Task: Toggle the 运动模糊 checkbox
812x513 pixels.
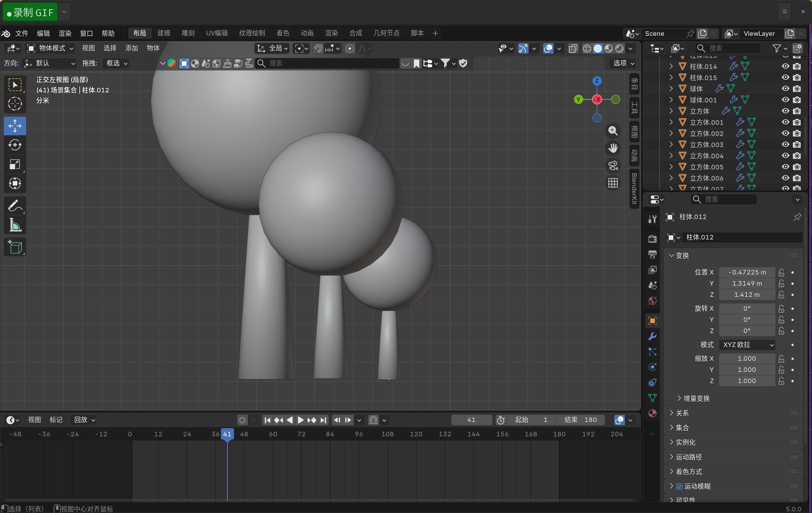Action: pos(679,486)
